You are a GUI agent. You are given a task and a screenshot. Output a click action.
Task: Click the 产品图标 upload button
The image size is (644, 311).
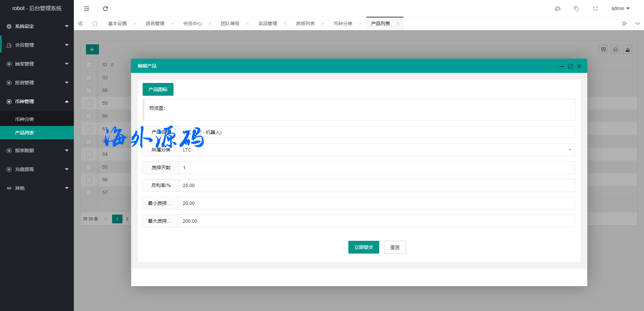tap(158, 89)
